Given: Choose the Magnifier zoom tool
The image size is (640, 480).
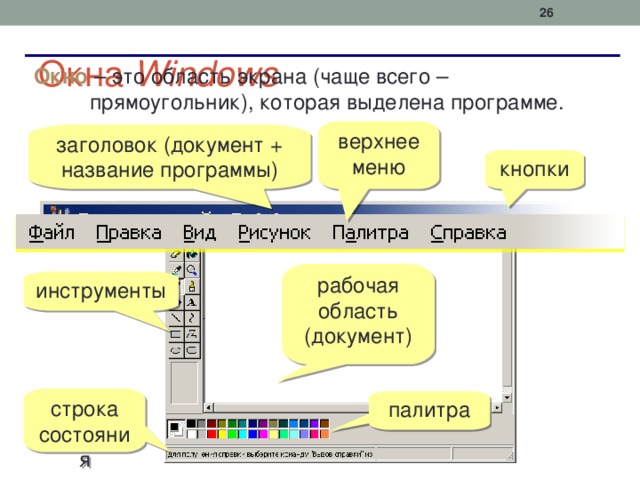Looking at the screenshot, I should point(192,270).
